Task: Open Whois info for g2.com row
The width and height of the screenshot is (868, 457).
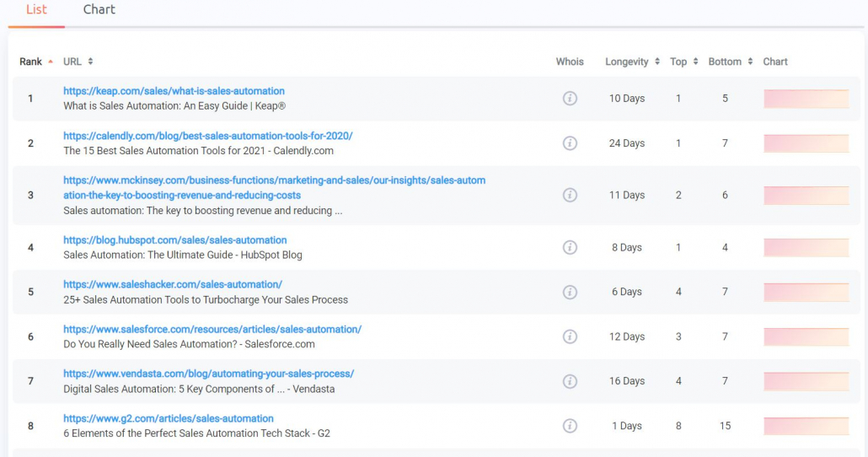Action: click(570, 426)
